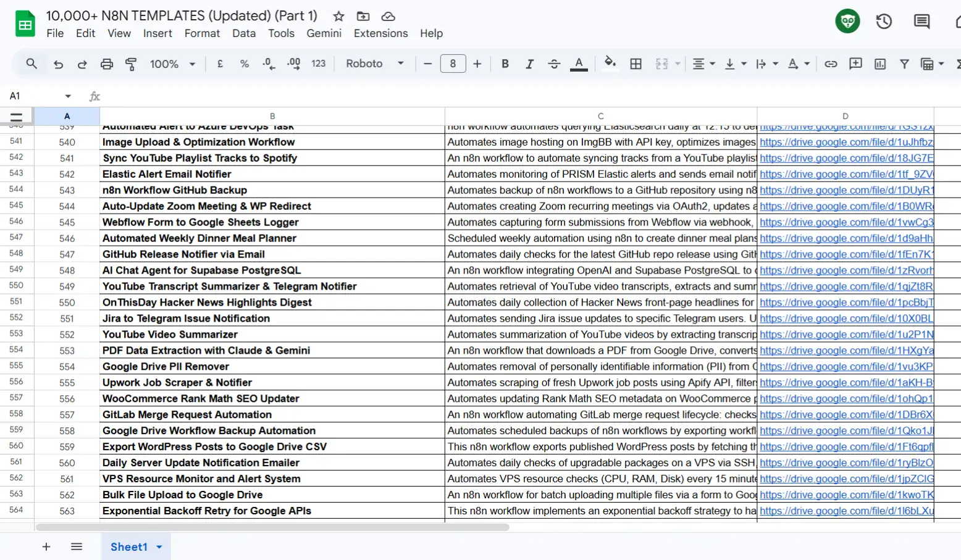
Task: Toggle Strikethrough formatting
Action: click(x=554, y=64)
